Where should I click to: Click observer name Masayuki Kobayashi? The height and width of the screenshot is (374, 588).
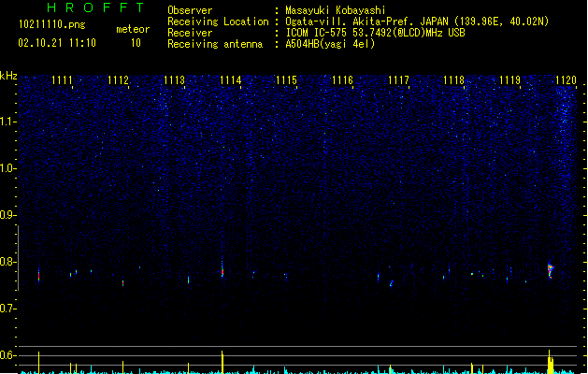tap(336, 10)
